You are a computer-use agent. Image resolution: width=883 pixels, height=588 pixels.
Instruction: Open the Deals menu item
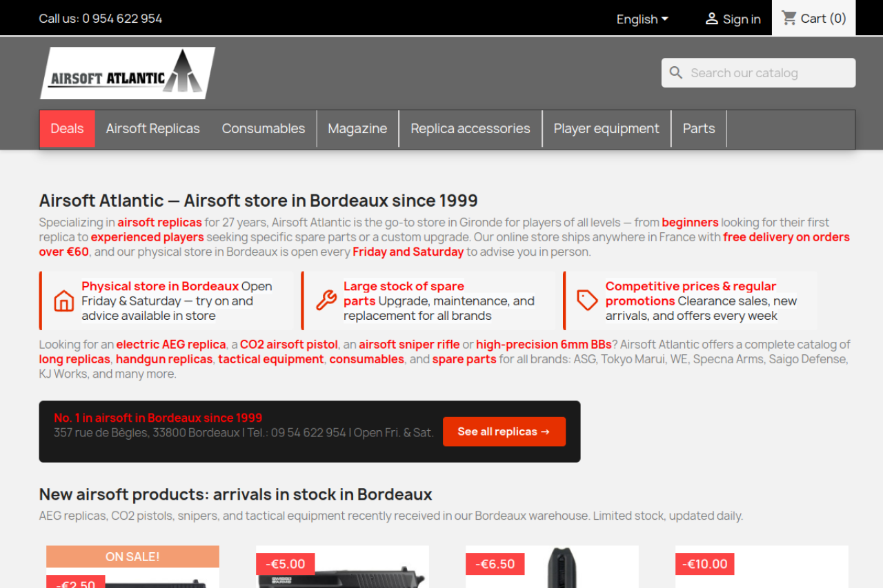point(67,129)
